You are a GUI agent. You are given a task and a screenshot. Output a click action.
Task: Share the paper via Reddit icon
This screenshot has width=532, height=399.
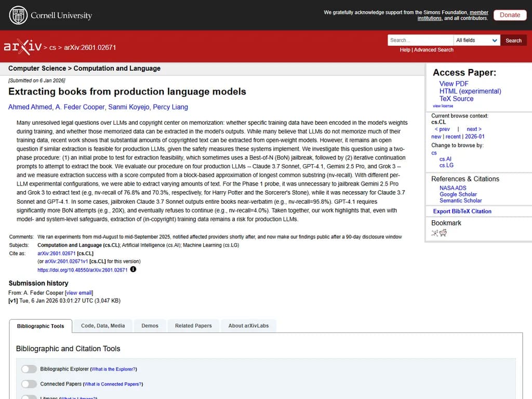pyautogui.click(x=443, y=233)
